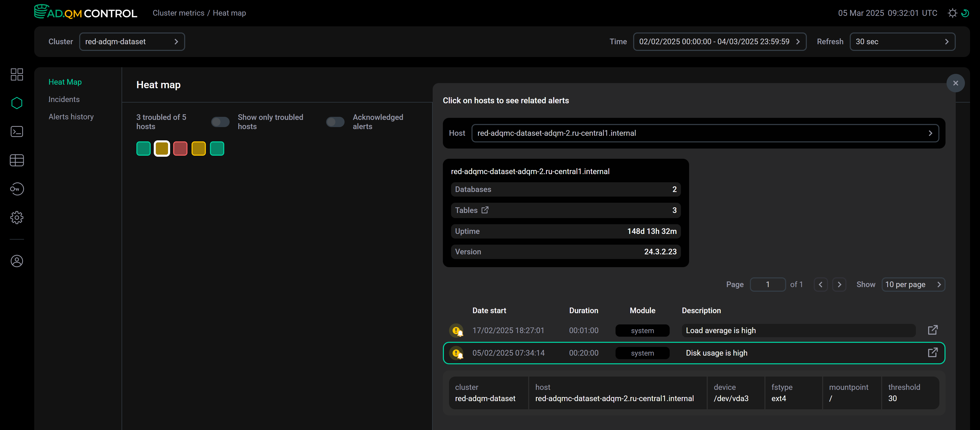Image resolution: width=980 pixels, height=430 pixels.
Task: Click the page number input field
Action: coord(767,285)
